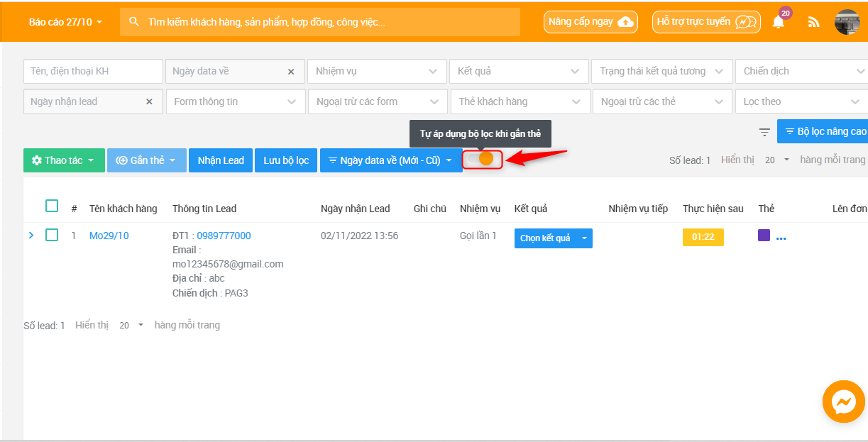This screenshot has height=442, width=868.
Task: Click the Nhận Lead button
Action: (221, 160)
